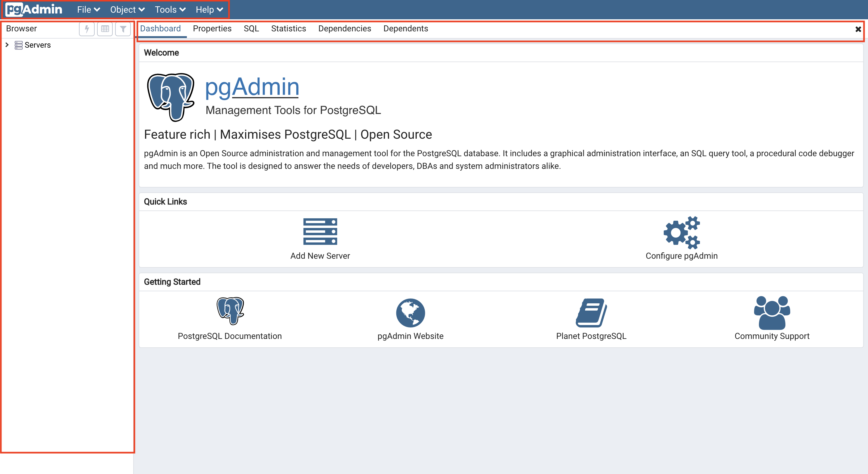This screenshot has height=474, width=868.
Task: Open the pgAdmin Website globe icon
Action: [x=410, y=312]
